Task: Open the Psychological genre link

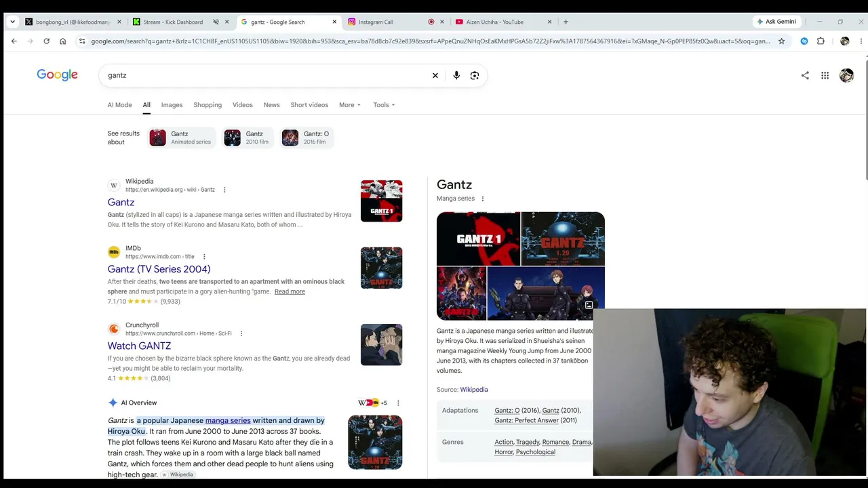Action: coord(535,452)
